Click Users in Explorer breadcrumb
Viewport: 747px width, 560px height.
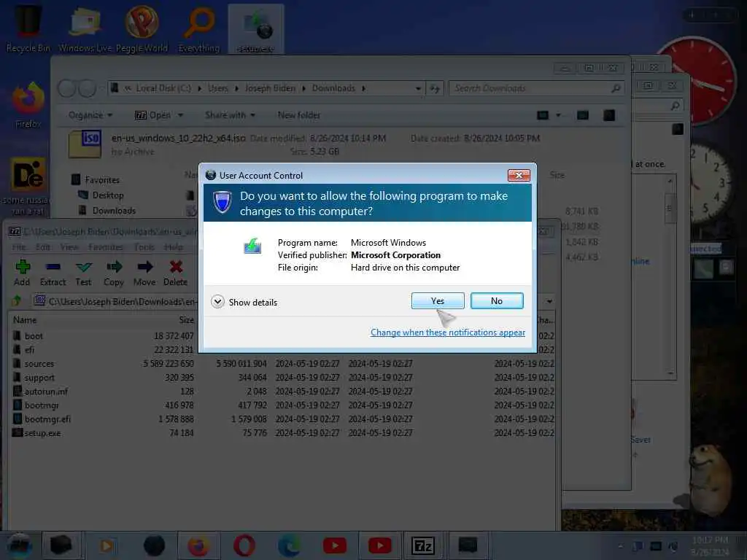pos(217,88)
